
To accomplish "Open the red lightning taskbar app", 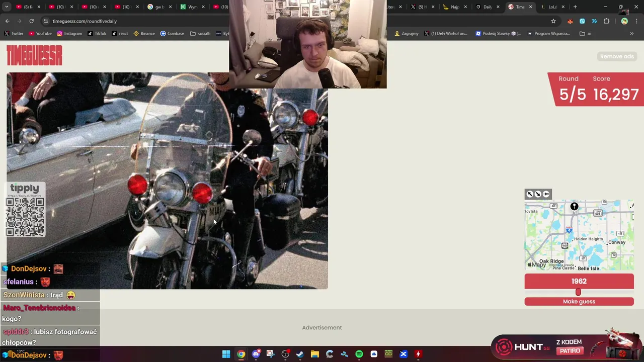I will point(418,354).
